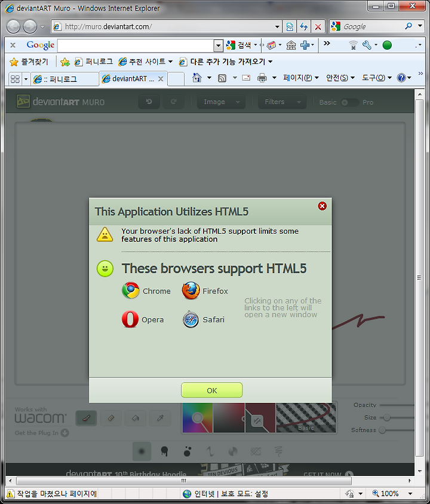Expand the 추천 사이트 menu
Image resolution: width=430 pixels, height=504 pixels.
(x=146, y=62)
